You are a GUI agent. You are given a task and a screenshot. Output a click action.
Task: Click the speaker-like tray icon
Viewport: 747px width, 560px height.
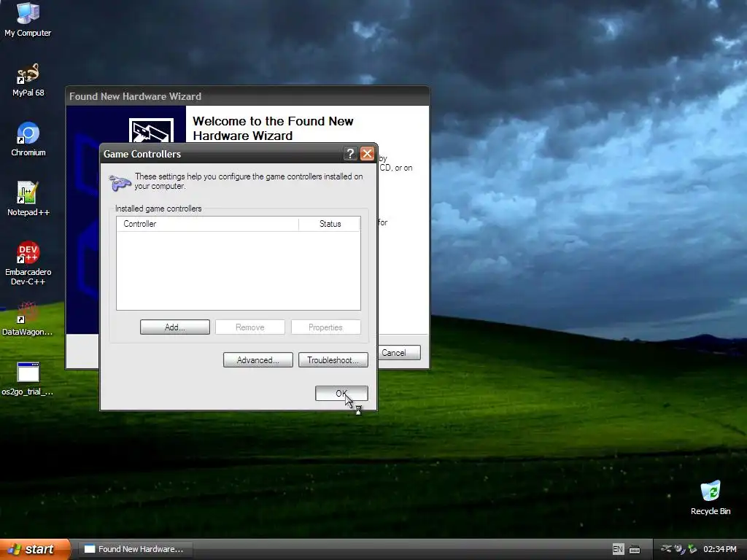679,549
